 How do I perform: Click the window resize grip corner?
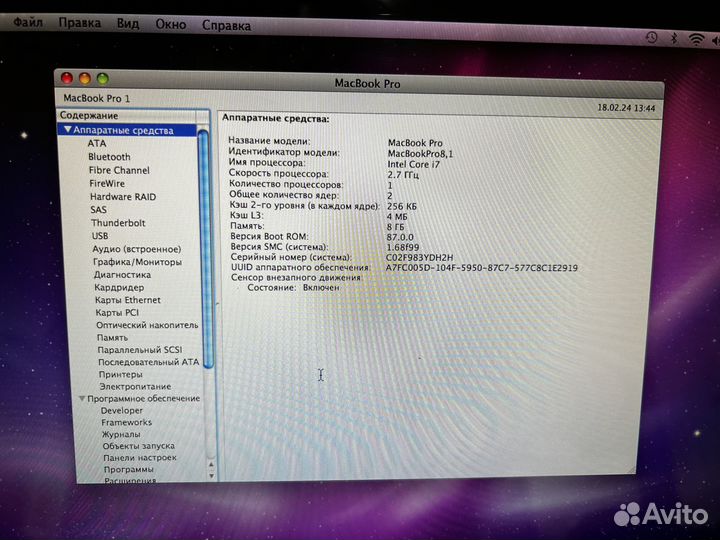coord(631,469)
